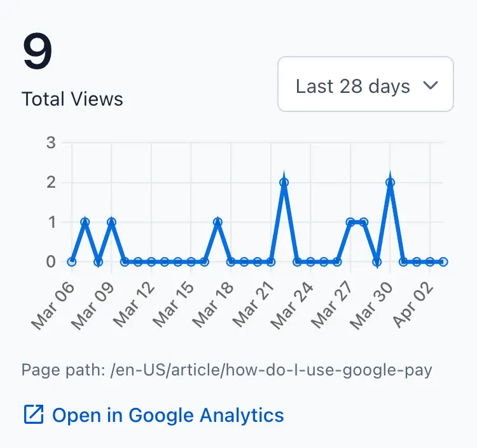Screen dimensions: 477x448
Task: Click the 'Mar 12' axis label
Action: [x=134, y=305]
